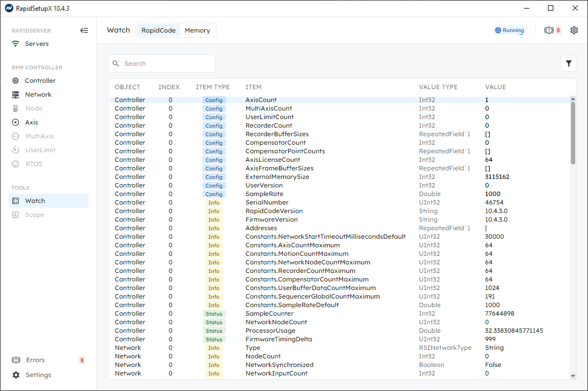The height and width of the screenshot is (391, 588).
Task: Click the Watch tool icon
Action: point(15,201)
